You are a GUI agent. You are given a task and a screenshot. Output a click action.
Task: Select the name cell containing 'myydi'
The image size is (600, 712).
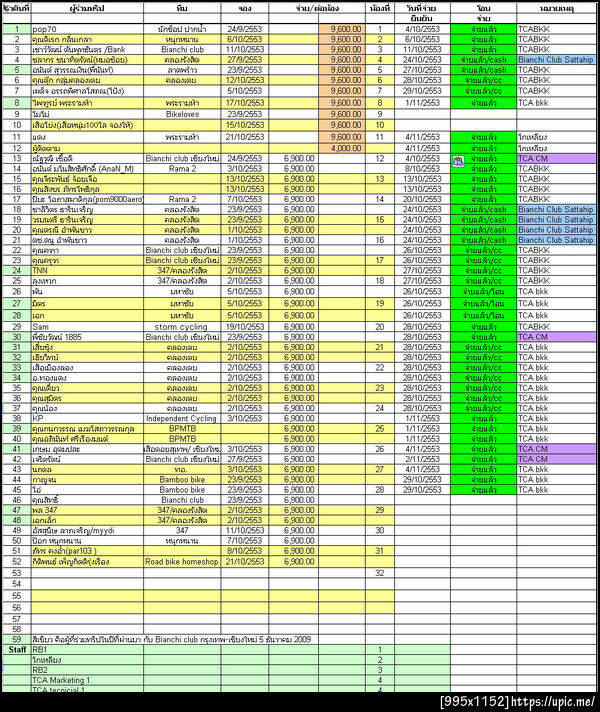tap(87, 530)
